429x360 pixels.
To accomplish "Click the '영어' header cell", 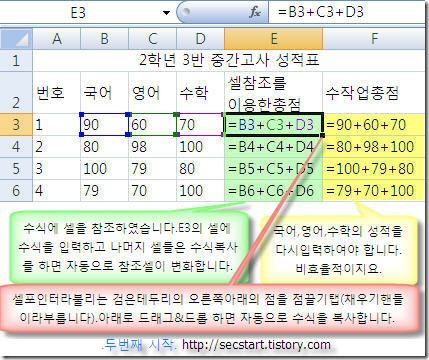I will coord(152,92).
